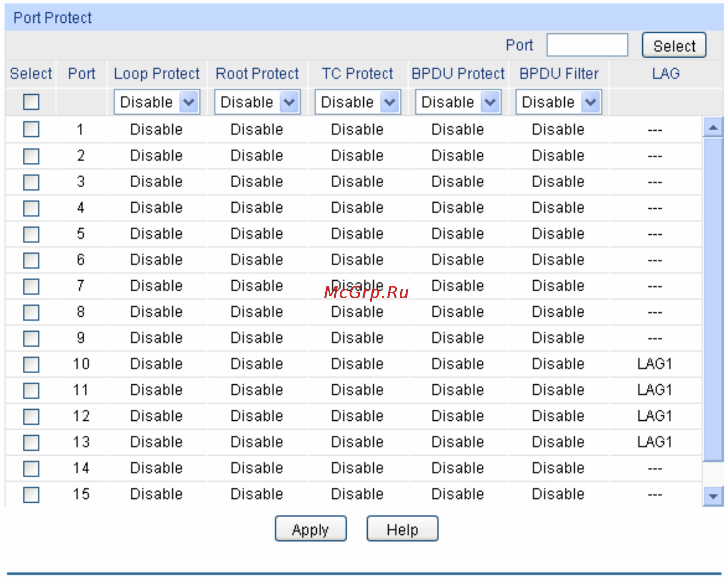The width and height of the screenshot is (728, 584).
Task: Click the Port input field
Action: (587, 45)
